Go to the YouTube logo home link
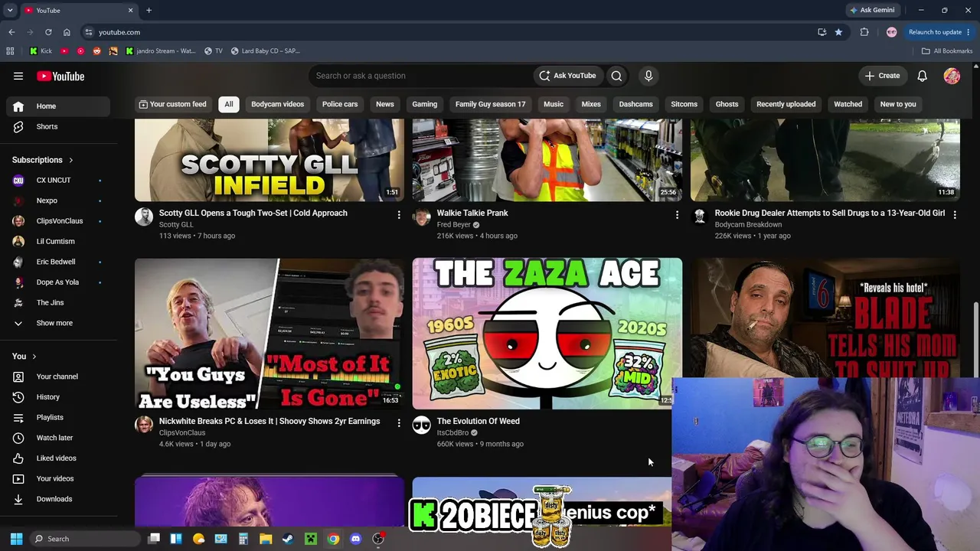Image resolution: width=980 pixels, height=551 pixels. click(60, 76)
